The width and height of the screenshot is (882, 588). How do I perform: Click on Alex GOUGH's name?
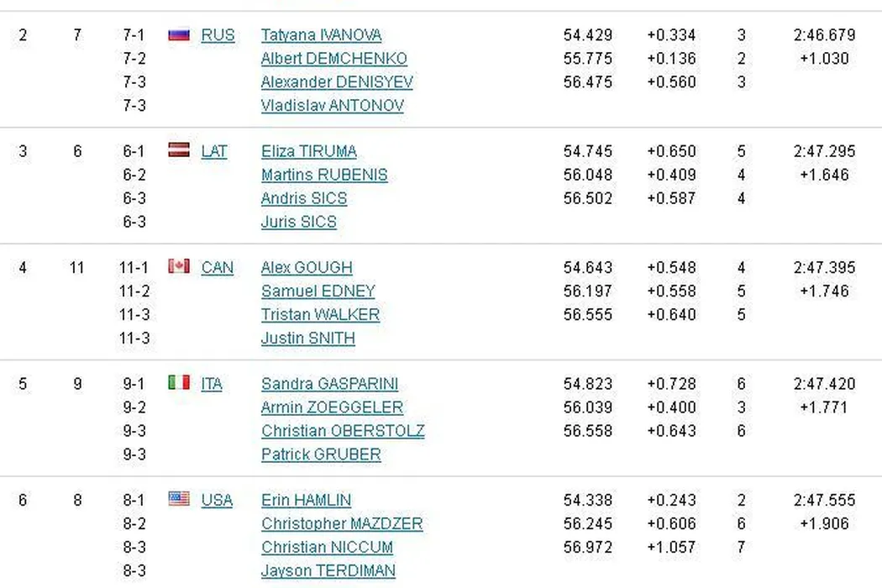[307, 267]
